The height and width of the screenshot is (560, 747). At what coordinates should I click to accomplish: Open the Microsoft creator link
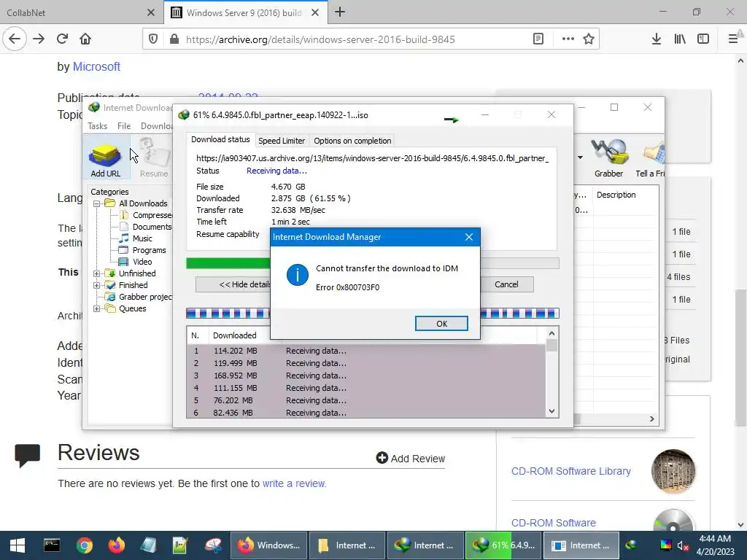pyautogui.click(x=96, y=66)
